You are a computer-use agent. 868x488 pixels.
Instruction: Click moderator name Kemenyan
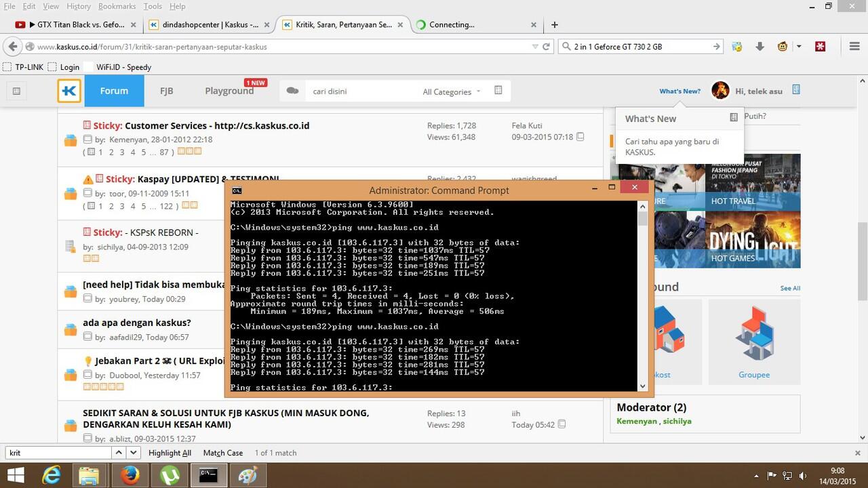point(637,421)
